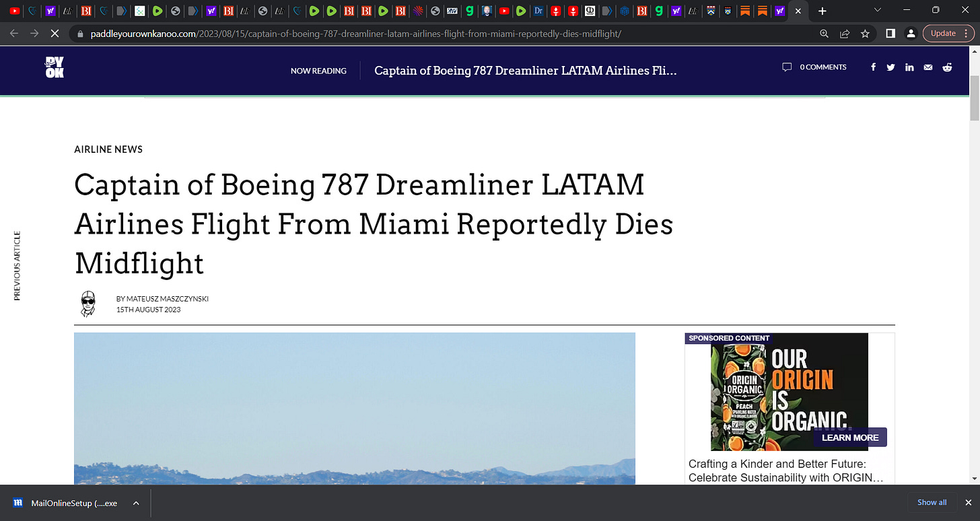Share article on LinkedIn
Viewport: 980px width, 521px height.
tap(910, 67)
